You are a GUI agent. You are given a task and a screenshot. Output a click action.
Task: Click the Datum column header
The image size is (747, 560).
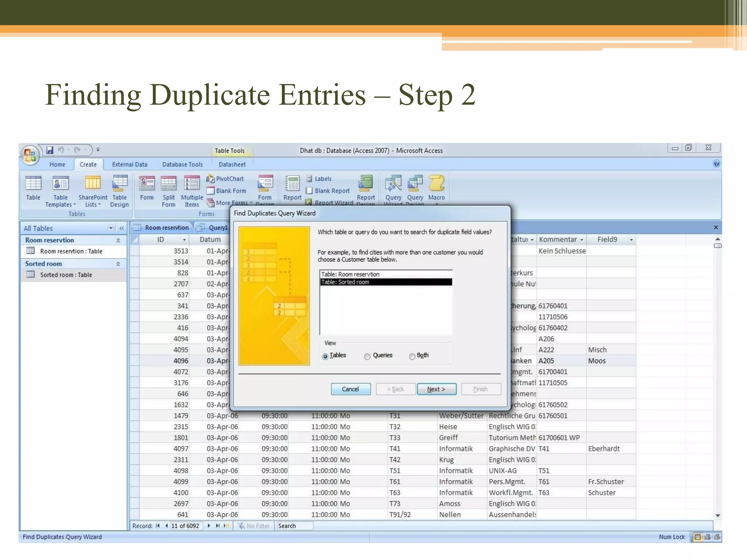(x=210, y=240)
